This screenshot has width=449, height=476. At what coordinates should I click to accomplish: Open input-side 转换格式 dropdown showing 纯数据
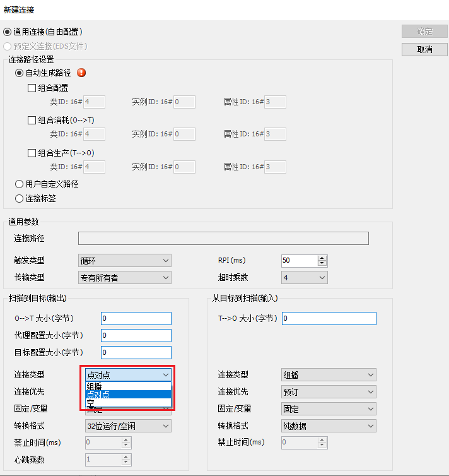click(329, 426)
